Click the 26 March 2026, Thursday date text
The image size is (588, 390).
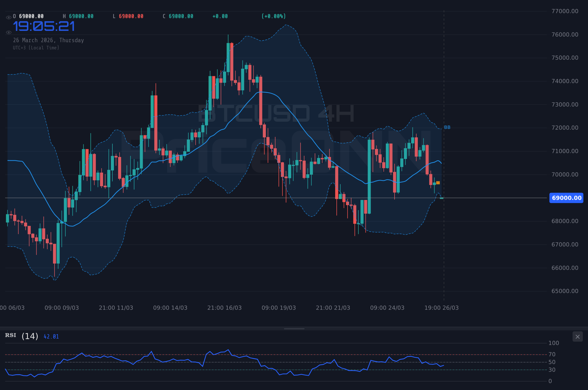click(x=48, y=40)
